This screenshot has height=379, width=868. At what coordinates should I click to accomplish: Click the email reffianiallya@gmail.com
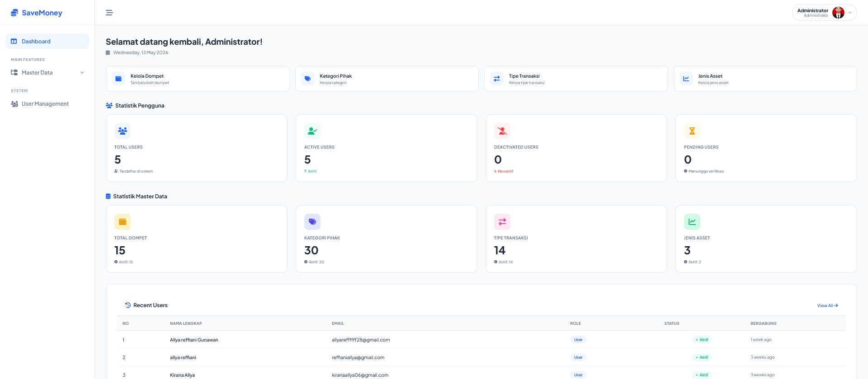pyautogui.click(x=358, y=357)
